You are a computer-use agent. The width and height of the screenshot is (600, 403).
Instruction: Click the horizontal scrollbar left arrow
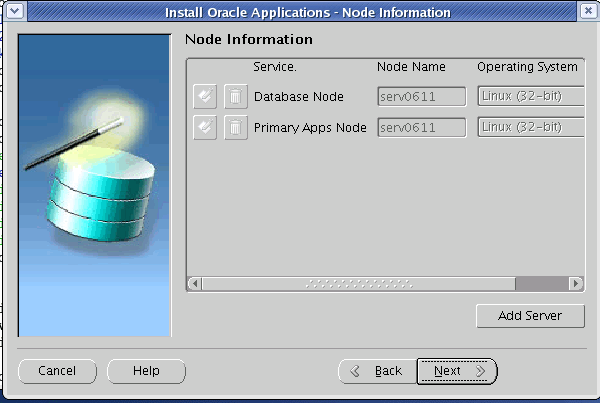click(x=195, y=284)
